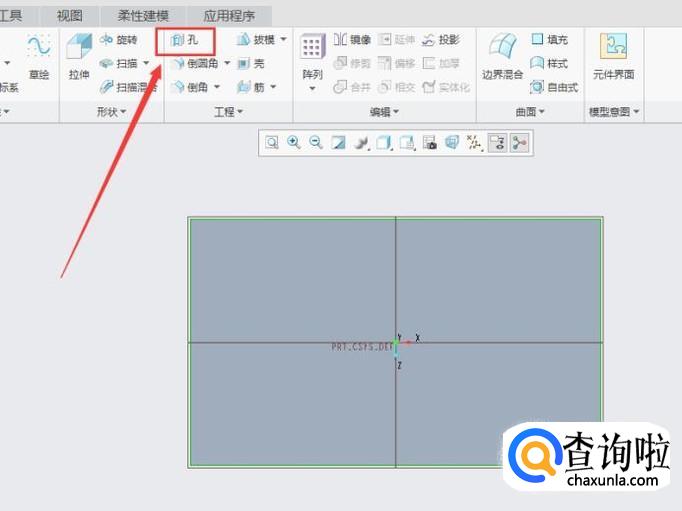Click the Thicken (加厚) tool

coord(441,63)
